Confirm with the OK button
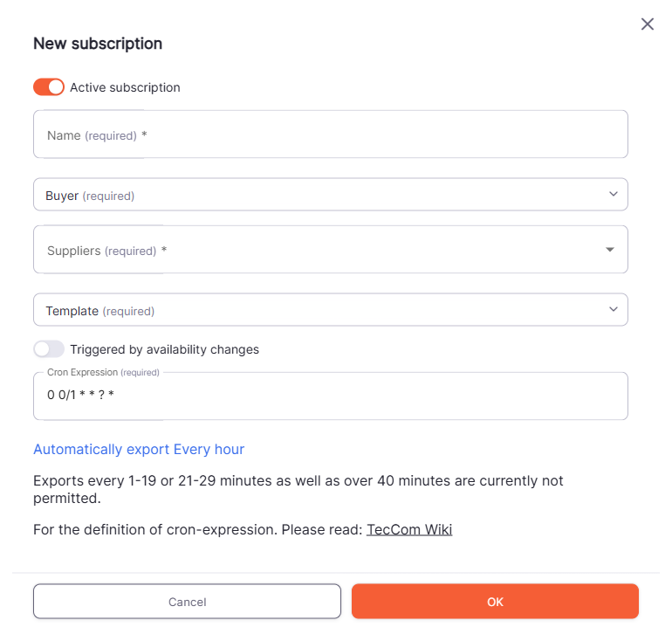 coord(495,602)
